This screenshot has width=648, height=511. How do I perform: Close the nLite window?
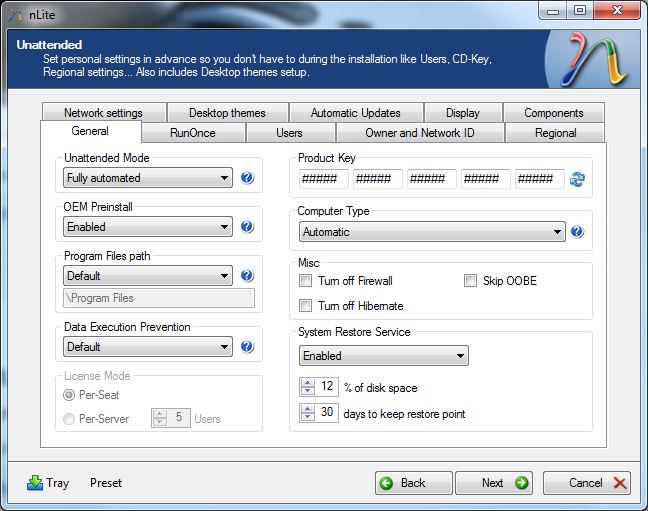coord(617,11)
